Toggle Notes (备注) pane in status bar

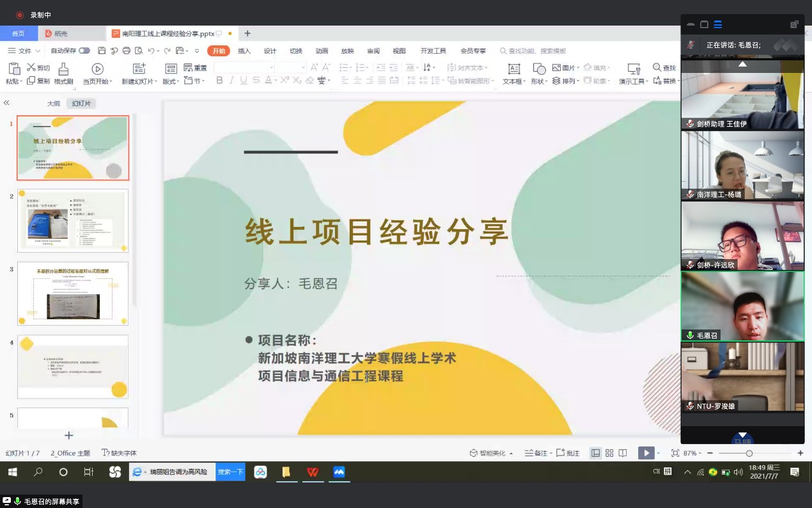(x=536, y=453)
